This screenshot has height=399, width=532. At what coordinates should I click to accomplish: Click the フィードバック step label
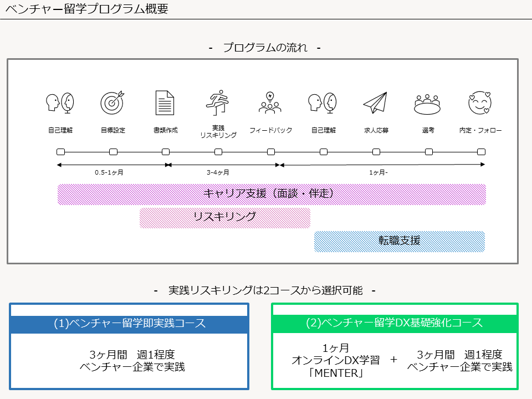(x=271, y=130)
